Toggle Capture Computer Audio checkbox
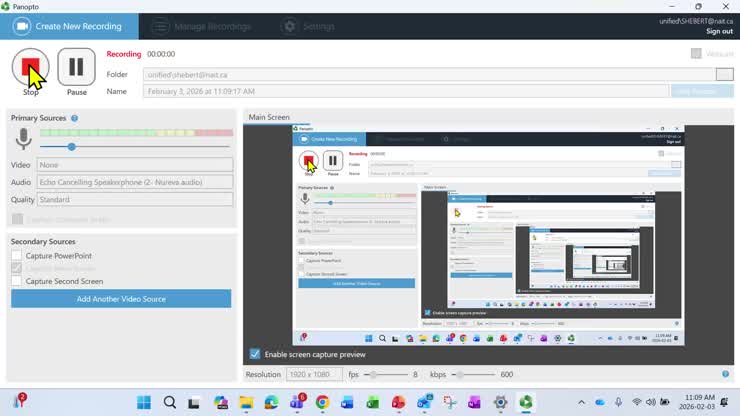 click(17, 219)
